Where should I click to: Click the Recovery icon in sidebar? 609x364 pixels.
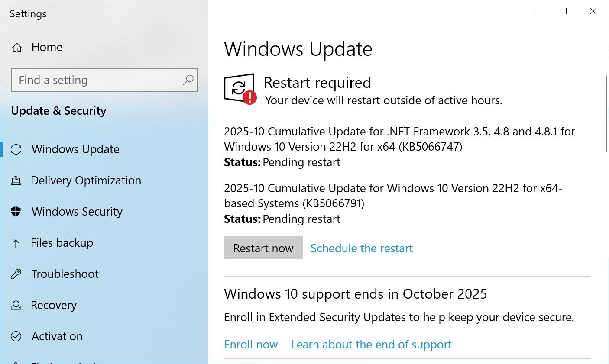[16, 305]
